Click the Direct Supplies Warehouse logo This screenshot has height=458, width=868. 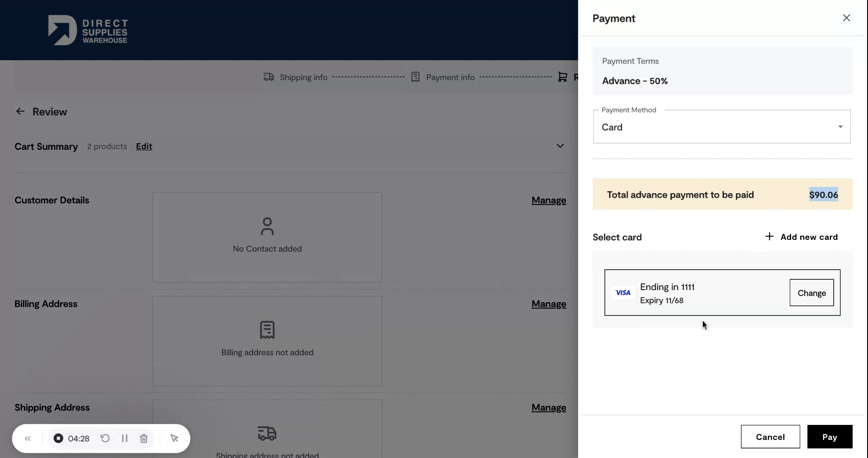point(88,30)
